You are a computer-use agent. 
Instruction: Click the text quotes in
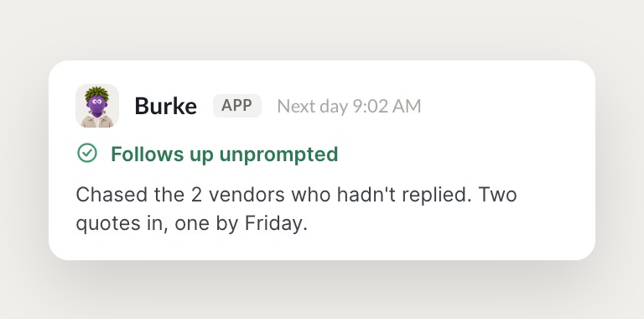pos(122,224)
